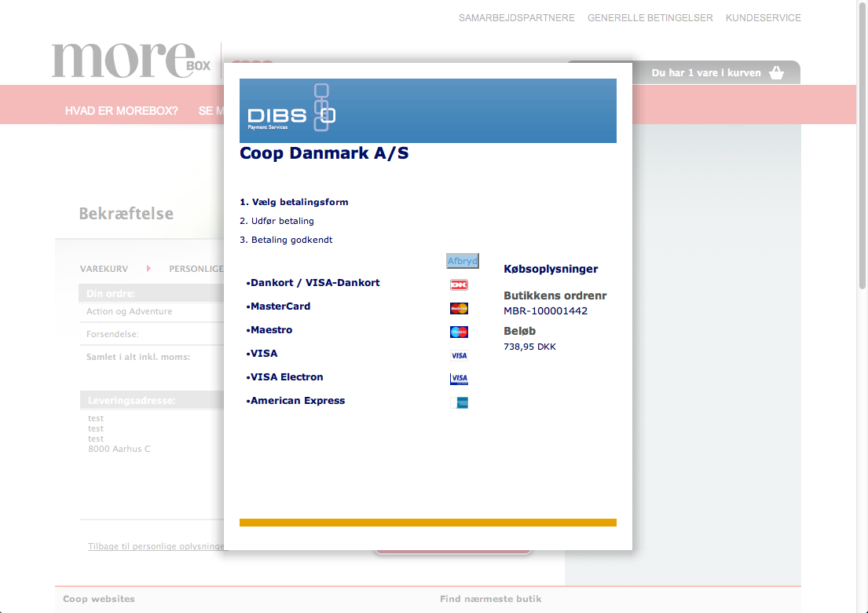Click the Købsoplysninger heading

[x=551, y=269]
